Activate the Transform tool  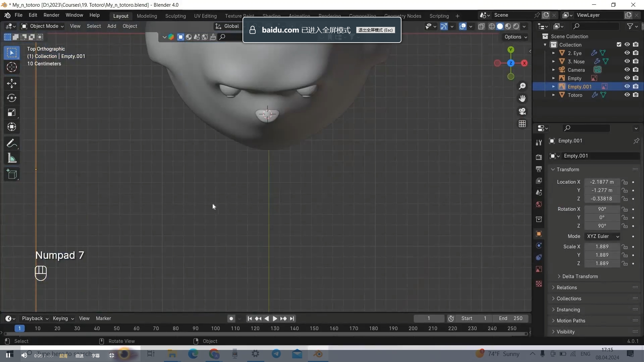(12, 127)
